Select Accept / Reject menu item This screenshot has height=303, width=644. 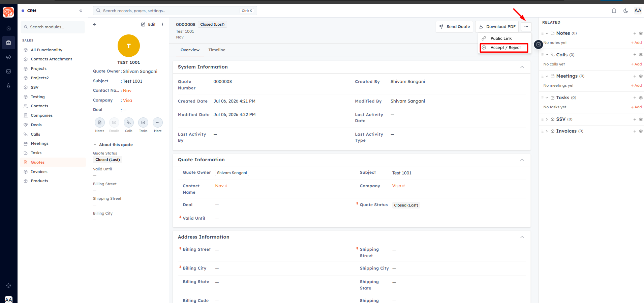click(x=504, y=48)
